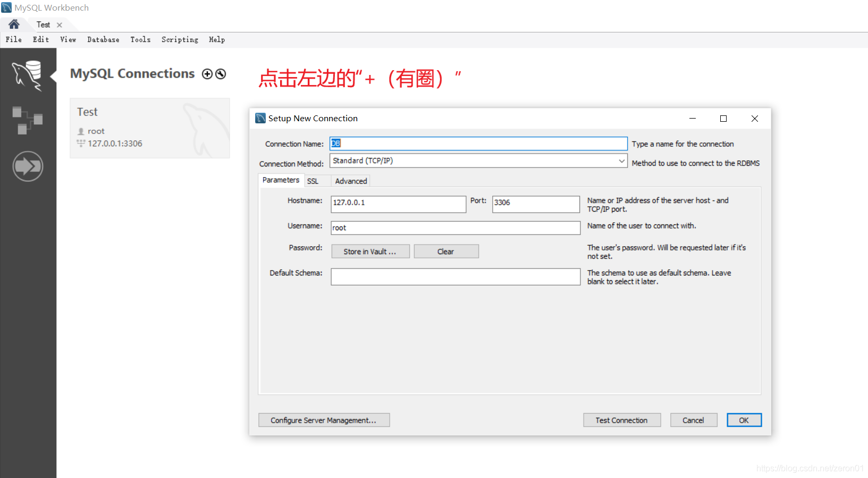Add new MySQL connection plus icon
The width and height of the screenshot is (868, 478).
(x=207, y=74)
